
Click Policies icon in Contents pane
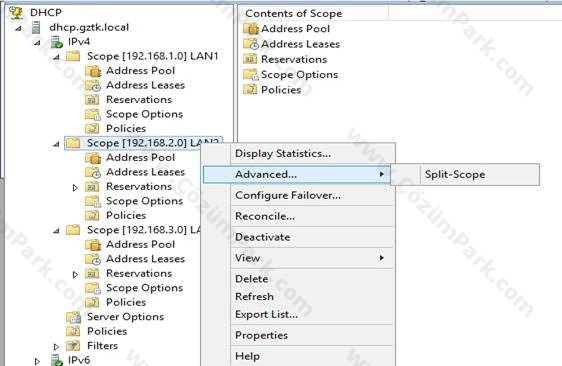(x=250, y=90)
